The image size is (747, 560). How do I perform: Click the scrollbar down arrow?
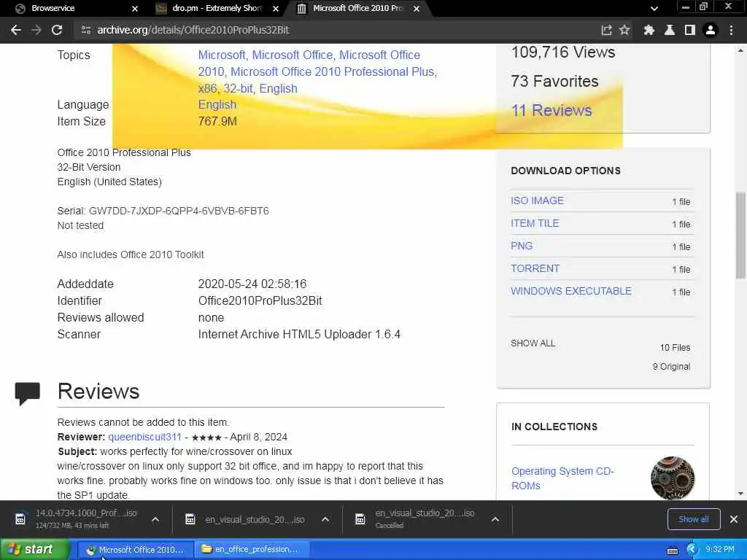740,494
